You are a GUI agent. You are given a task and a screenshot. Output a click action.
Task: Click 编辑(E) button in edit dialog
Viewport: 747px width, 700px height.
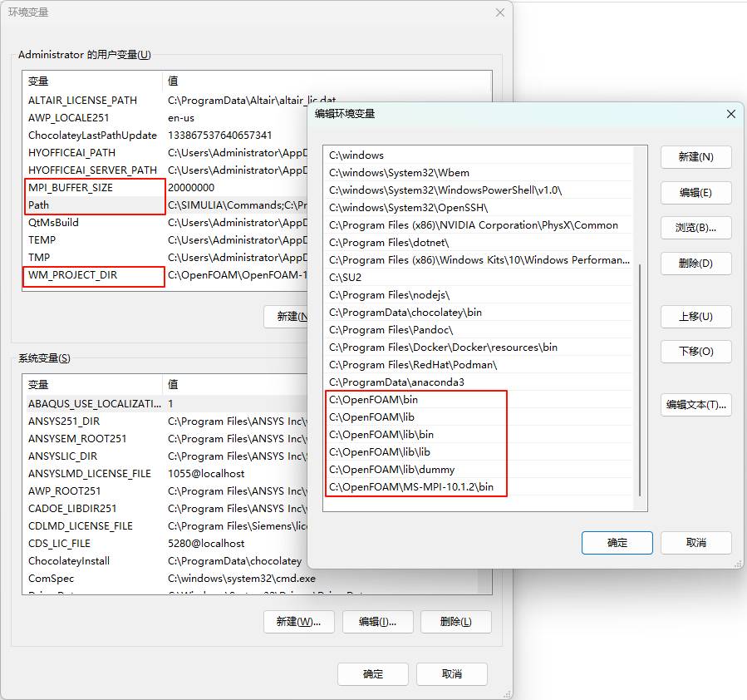pos(695,193)
